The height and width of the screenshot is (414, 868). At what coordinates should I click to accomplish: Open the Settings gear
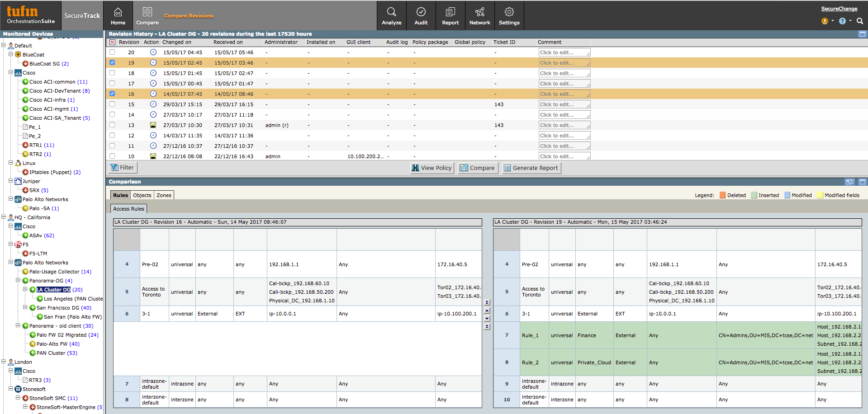[509, 16]
